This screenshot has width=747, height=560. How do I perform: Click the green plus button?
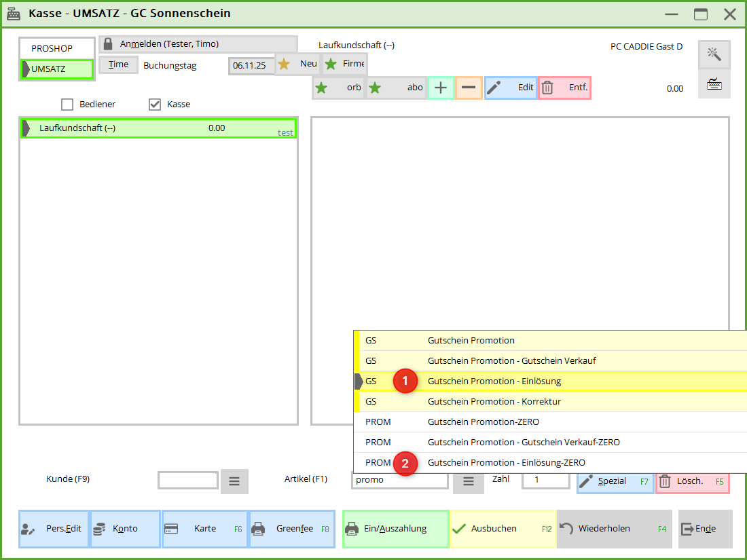440,88
